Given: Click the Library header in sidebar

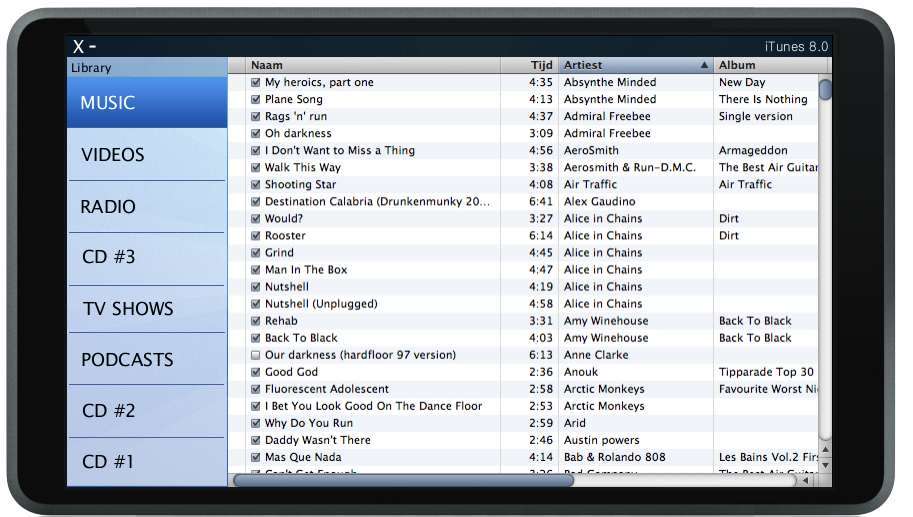Looking at the screenshot, I should pyautogui.click(x=147, y=68).
